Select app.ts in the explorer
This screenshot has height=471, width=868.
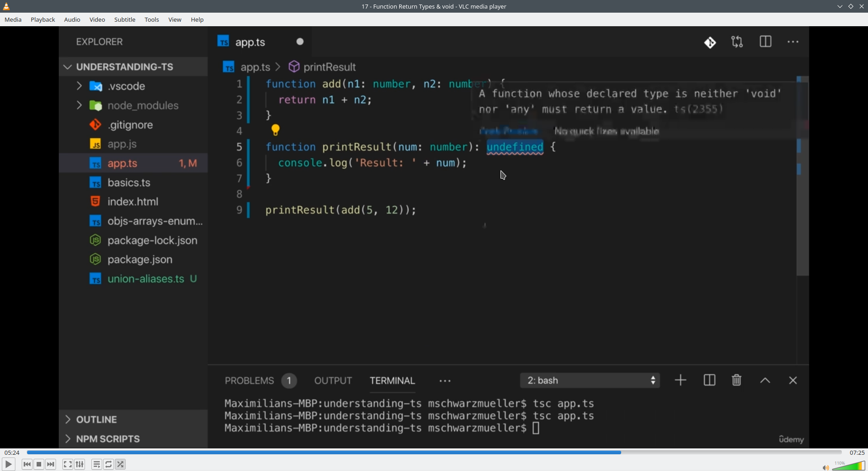133,163
